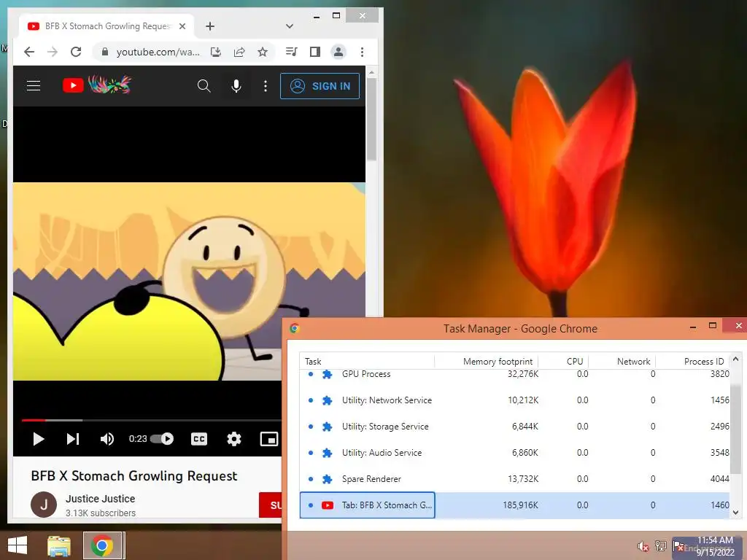This screenshot has width=747, height=560.
Task: Click the SIGN IN button
Action: [x=320, y=86]
